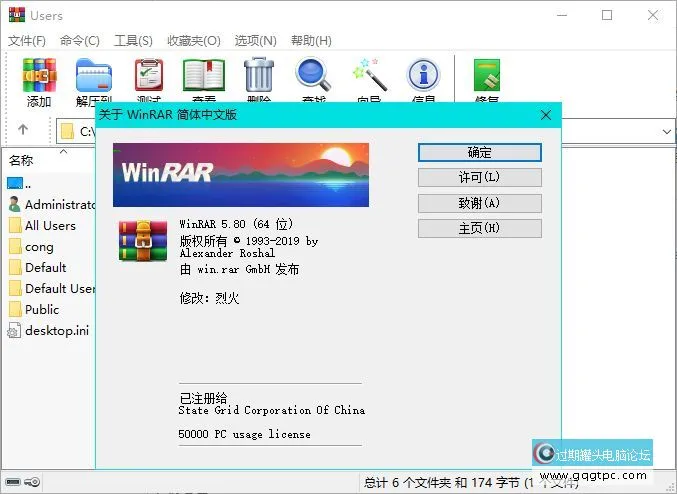The width and height of the screenshot is (677, 494).
Task: Click the 'State Grid Corporation Of China' text
Action: [x=272, y=410]
